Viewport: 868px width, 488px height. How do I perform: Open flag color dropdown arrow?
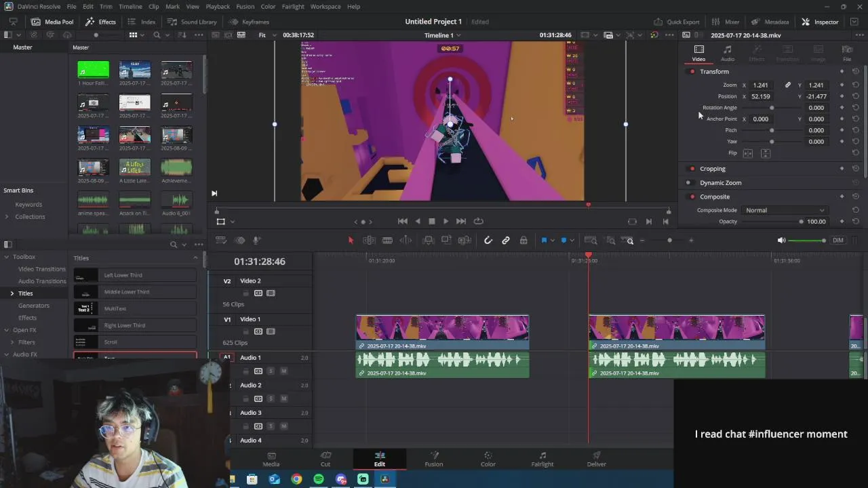pyautogui.click(x=552, y=241)
